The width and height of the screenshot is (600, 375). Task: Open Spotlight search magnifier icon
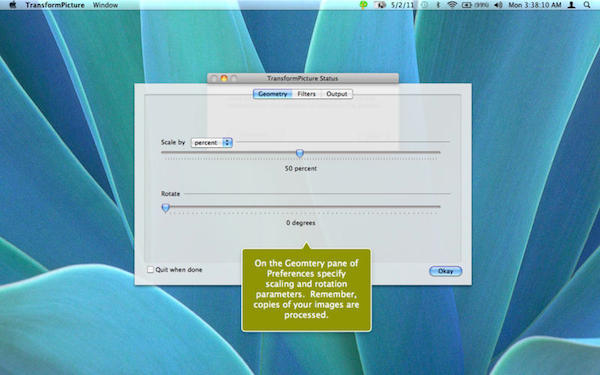[x=587, y=5]
